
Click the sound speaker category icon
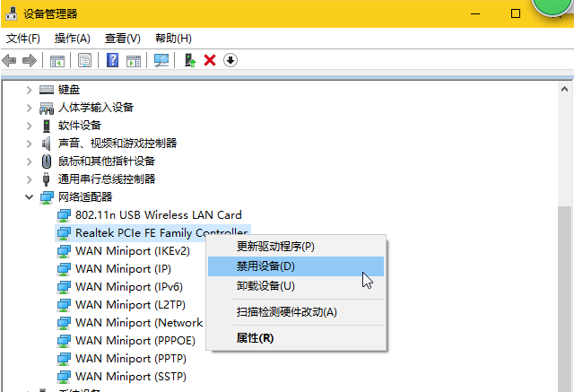[46, 144]
